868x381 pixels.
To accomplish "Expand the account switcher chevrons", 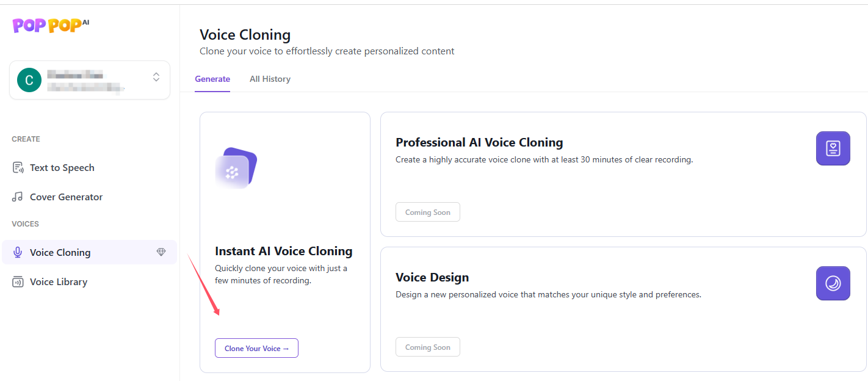I will [156, 77].
